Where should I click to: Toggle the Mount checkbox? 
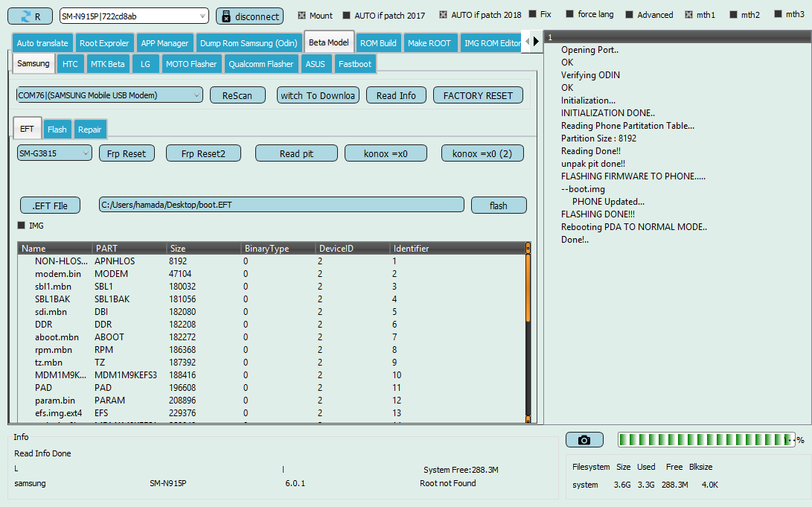[302, 16]
